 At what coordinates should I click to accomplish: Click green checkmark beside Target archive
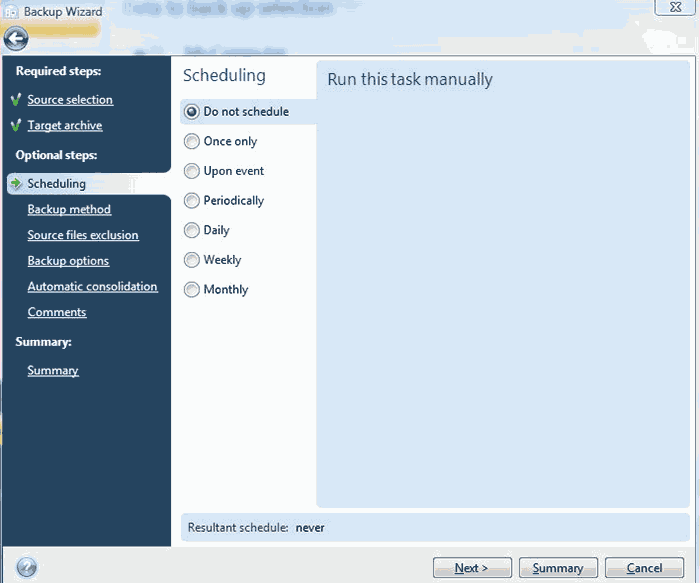[16, 126]
